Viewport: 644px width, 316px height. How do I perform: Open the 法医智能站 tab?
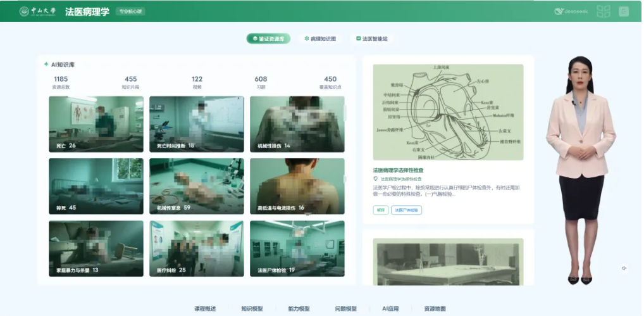pyautogui.click(x=372, y=39)
